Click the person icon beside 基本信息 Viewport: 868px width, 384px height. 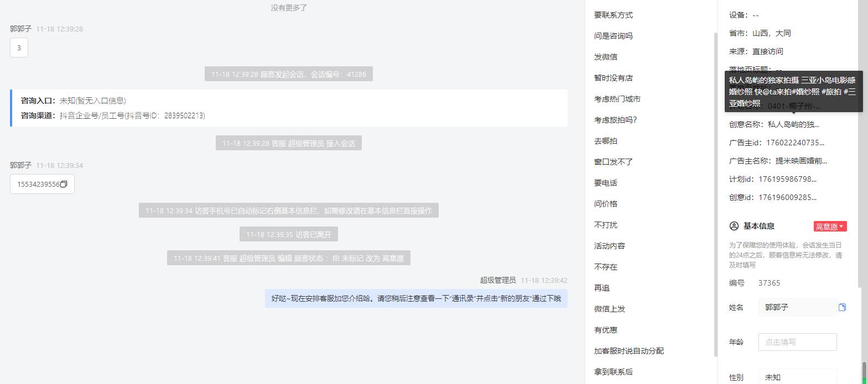(734, 226)
